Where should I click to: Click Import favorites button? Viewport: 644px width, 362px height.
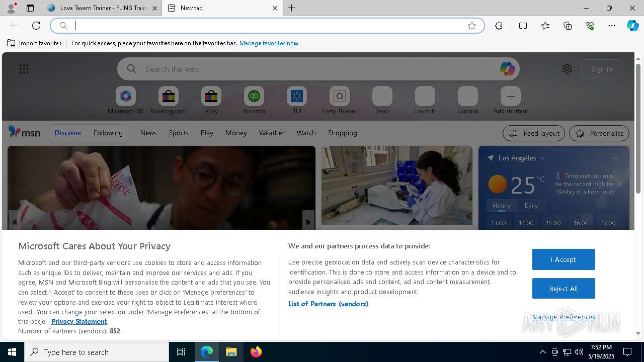[x=34, y=43]
